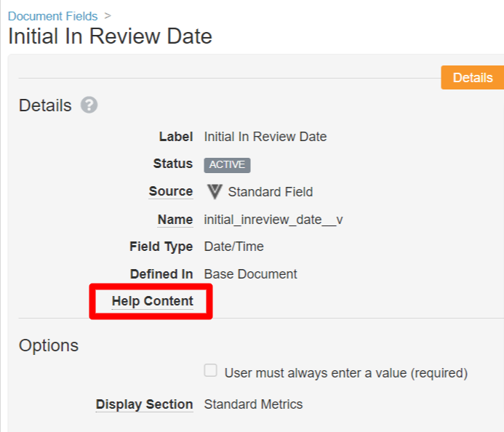This screenshot has height=432, width=504.
Task: Click the underlined Source field label
Action: (x=171, y=191)
